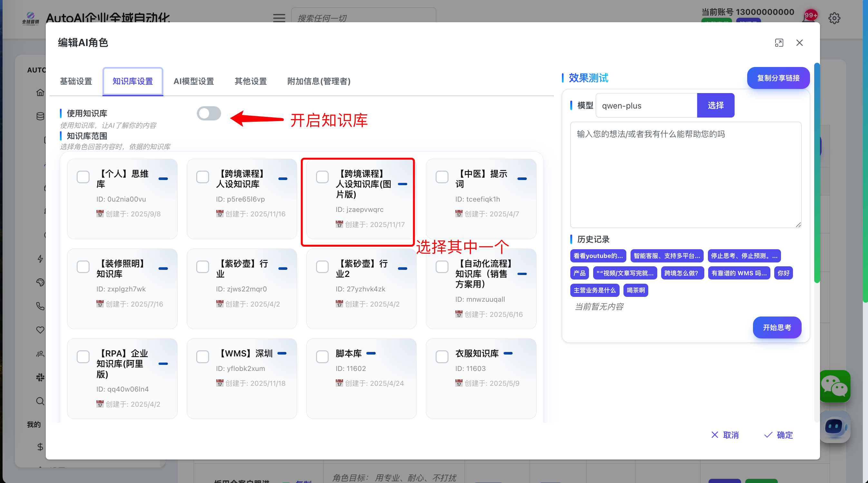Image resolution: width=868 pixels, height=483 pixels.
Task: Switch to the AI模型设置 tab
Action: (x=194, y=81)
